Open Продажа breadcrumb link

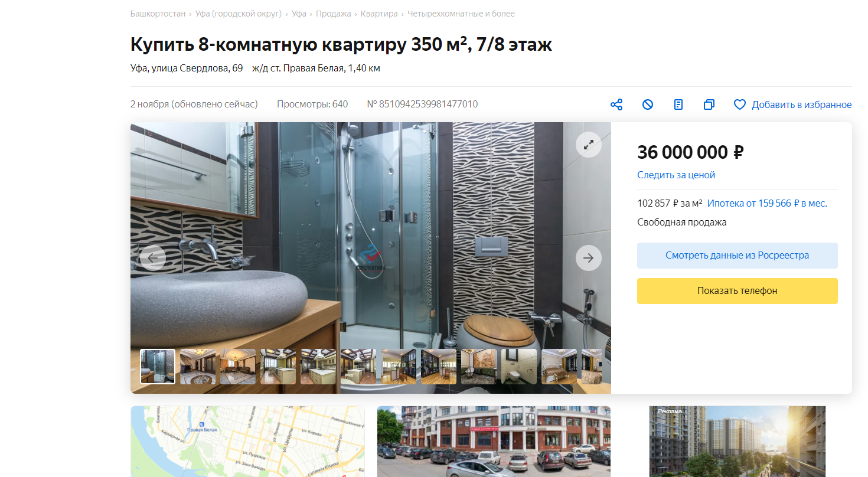click(x=333, y=14)
